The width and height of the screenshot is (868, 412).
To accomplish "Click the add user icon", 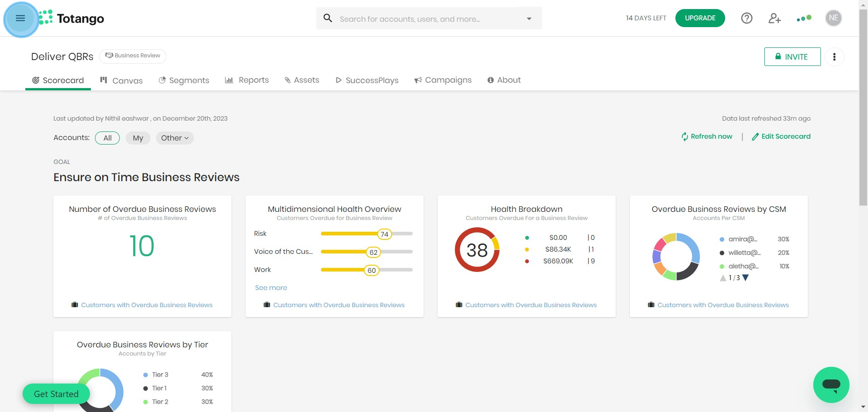I will click(775, 18).
